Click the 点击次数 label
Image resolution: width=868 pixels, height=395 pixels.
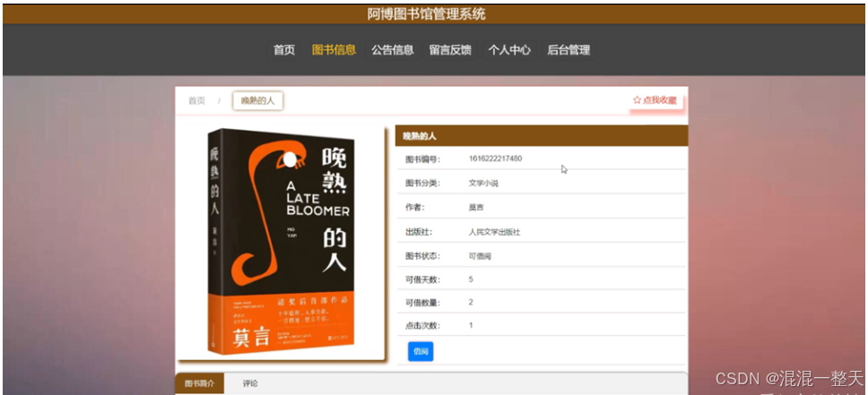tap(422, 325)
